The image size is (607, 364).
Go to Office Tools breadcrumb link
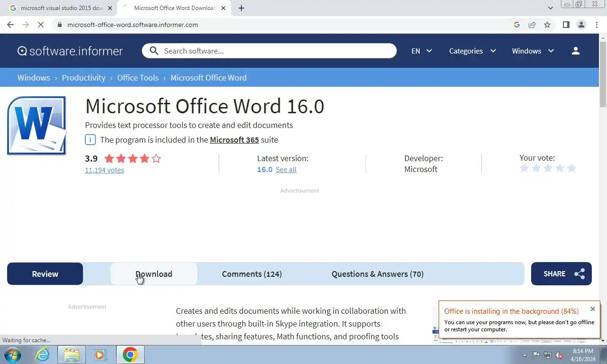tap(138, 78)
